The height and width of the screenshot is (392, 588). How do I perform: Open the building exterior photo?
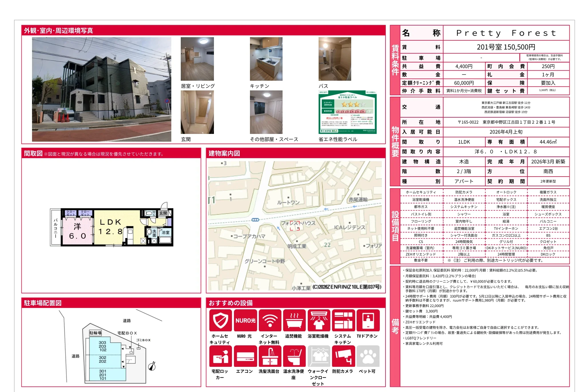point(102,89)
